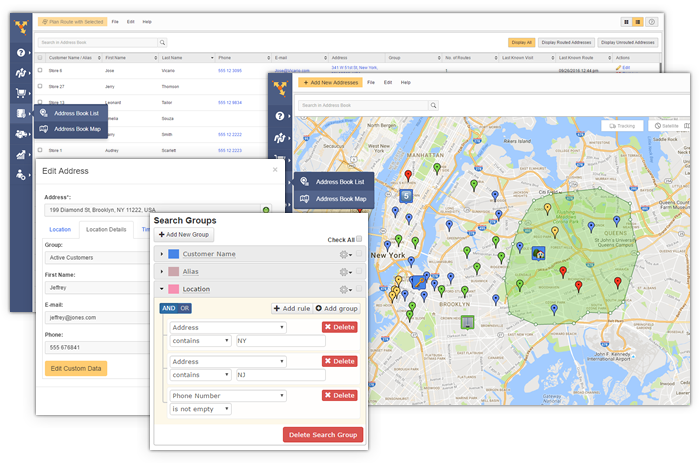The image size is (700, 463).
Task: Click the pink Location color swatch
Action: click(174, 289)
